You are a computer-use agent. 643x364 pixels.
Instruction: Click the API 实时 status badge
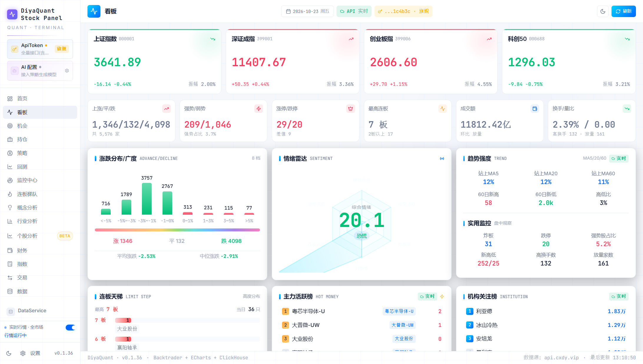354,11
